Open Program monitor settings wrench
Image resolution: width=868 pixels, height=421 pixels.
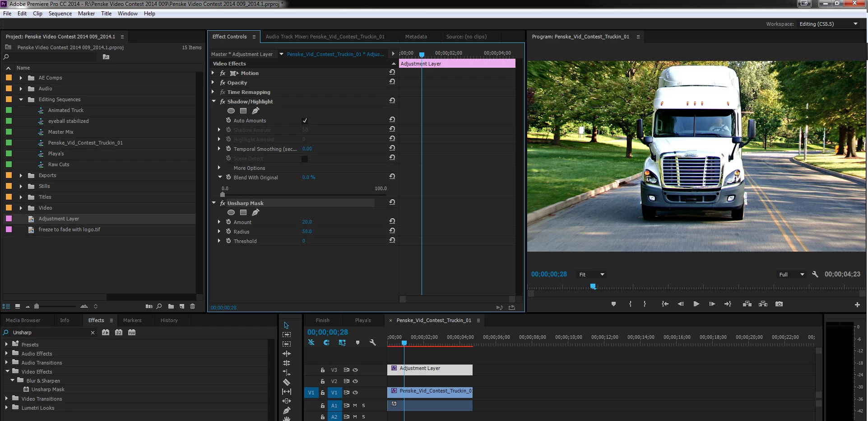pos(815,274)
